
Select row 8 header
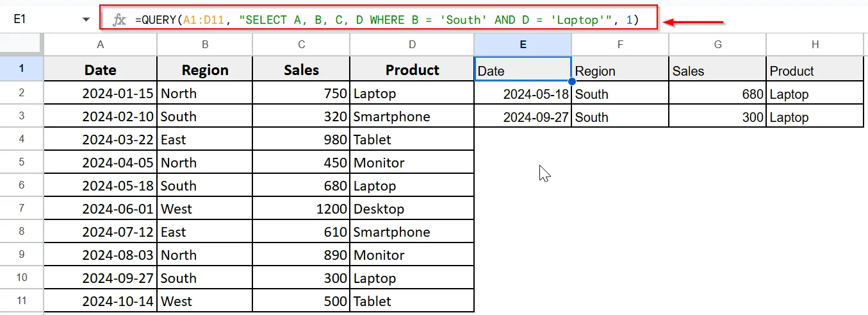tap(22, 232)
